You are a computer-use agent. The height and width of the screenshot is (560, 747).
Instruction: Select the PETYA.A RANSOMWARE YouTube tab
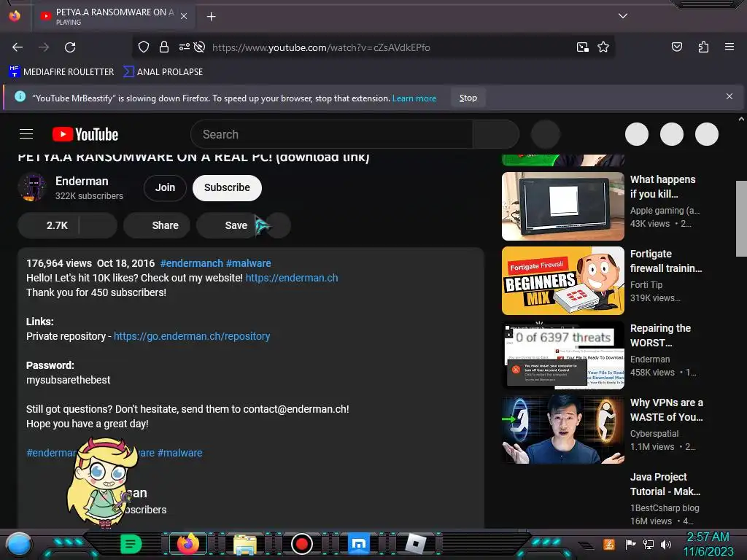point(113,16)
